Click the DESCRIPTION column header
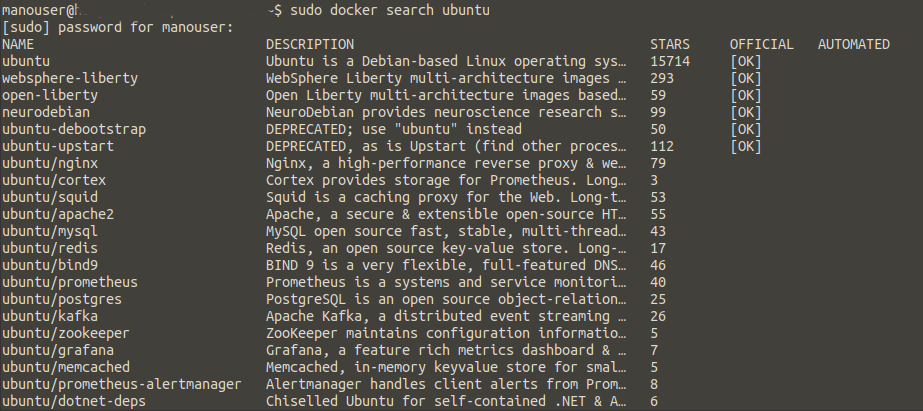This screenshot has height=411, width=923. (x=310, y=44)
